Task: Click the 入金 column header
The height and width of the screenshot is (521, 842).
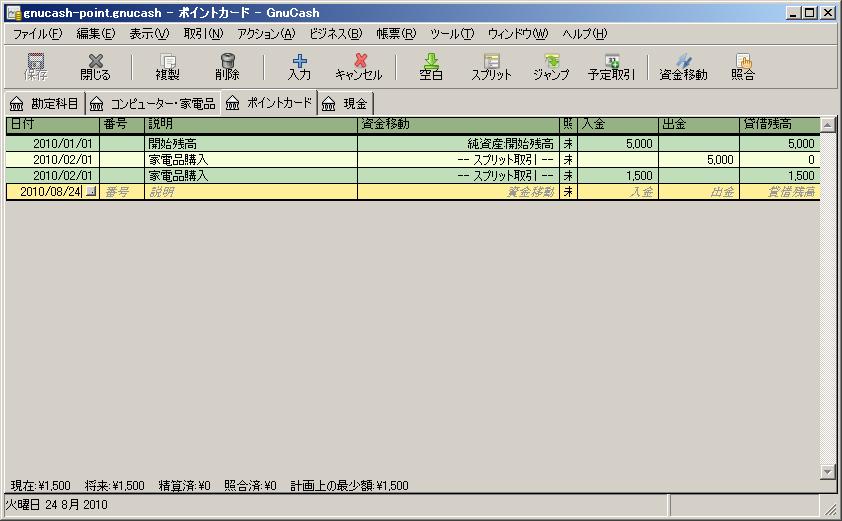Action: [618, 124]
